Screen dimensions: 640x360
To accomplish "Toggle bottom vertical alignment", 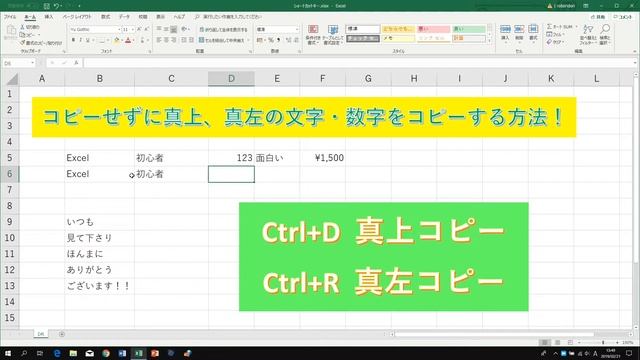I will coord(173,29).
